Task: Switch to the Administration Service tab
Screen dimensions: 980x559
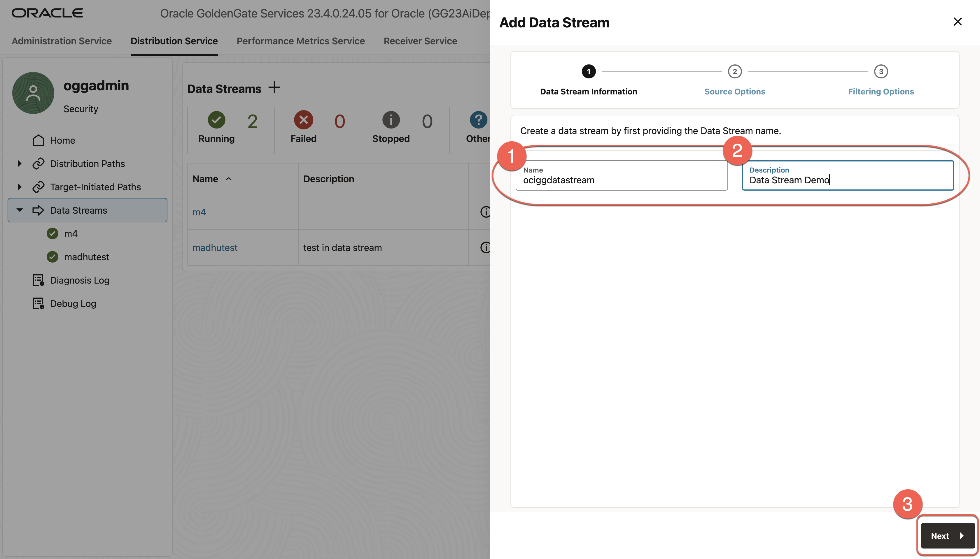Action: 62,41
